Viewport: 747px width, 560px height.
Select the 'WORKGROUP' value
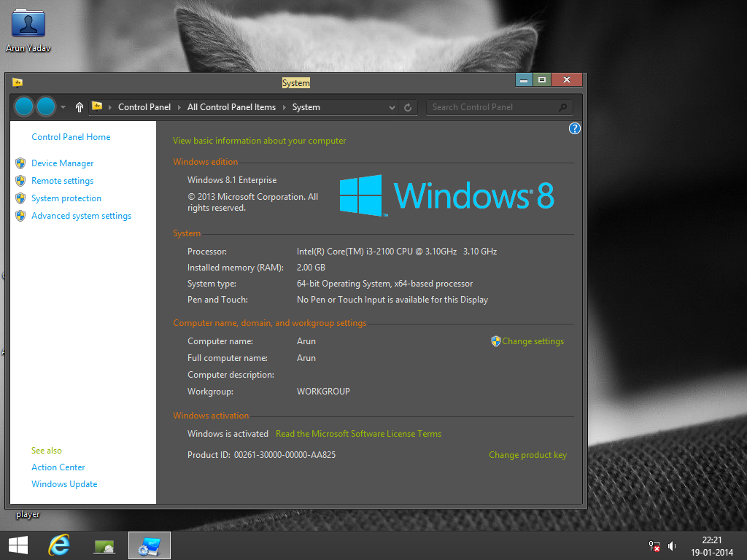click(x=323, y=392)
